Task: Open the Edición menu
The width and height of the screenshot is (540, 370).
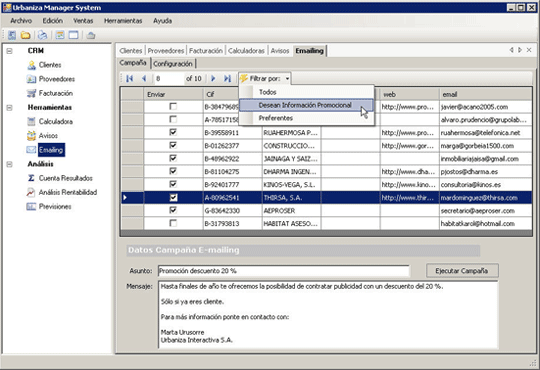Action: click(52, 21)
